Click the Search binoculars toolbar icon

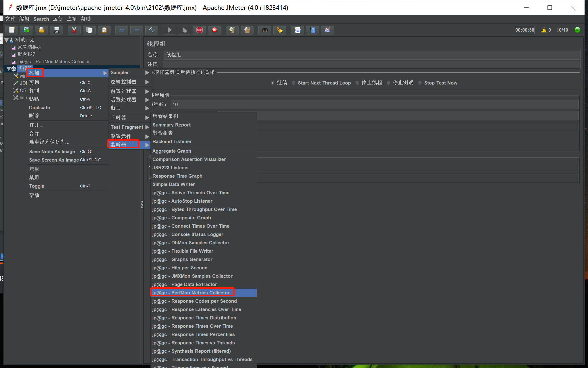(265, 30)
